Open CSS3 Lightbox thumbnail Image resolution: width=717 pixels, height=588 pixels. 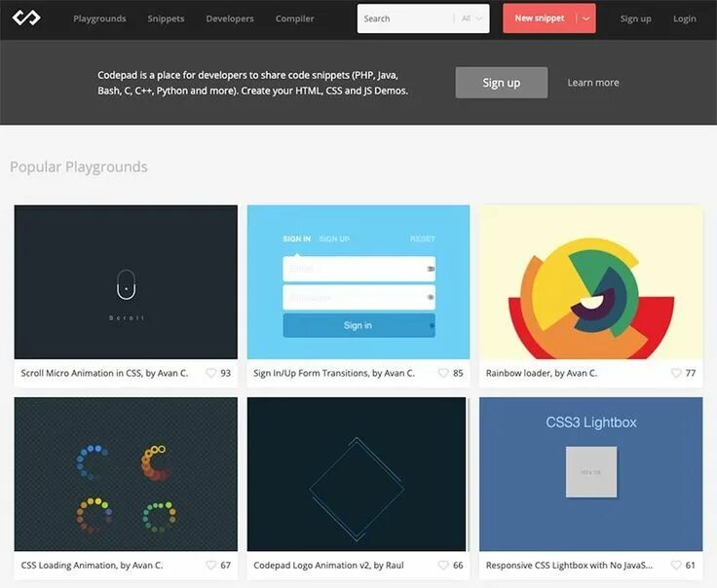coord(590,474)
